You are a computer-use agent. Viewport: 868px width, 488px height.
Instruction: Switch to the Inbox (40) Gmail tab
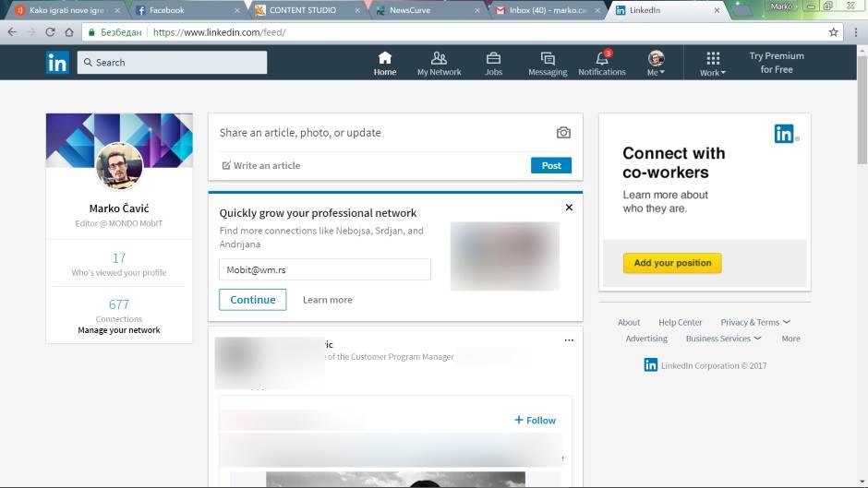coord(547,10)
